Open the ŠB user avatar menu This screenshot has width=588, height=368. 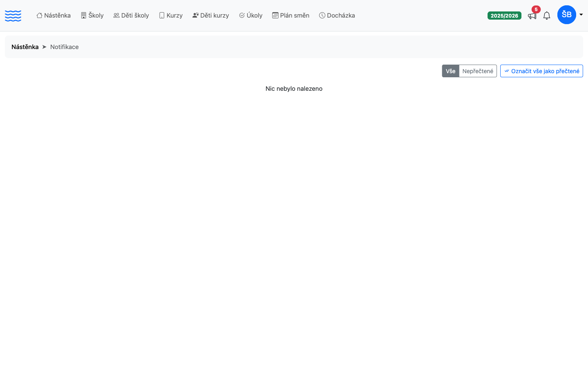[567, 15]
